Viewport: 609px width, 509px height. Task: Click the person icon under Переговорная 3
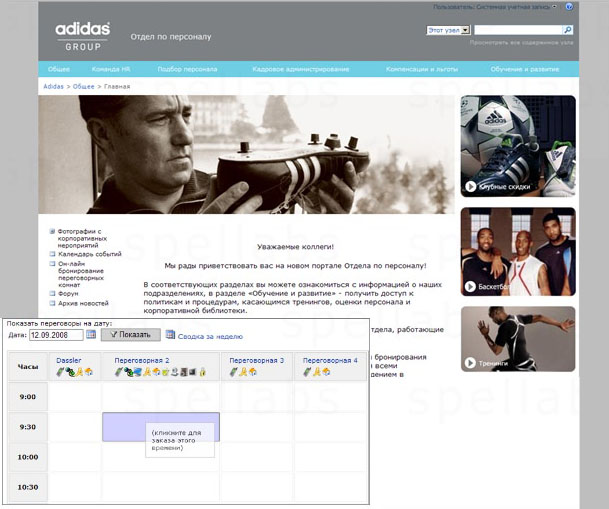tap(242, 372)
